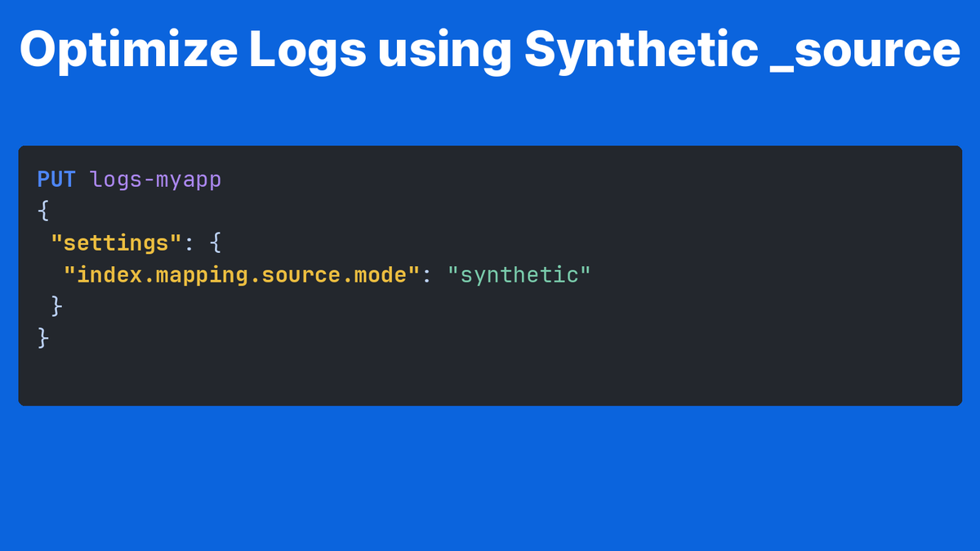This screenshot has height=551, width=980.
Task: Click the "logs-myapp" index name
Action: point(156,180)
